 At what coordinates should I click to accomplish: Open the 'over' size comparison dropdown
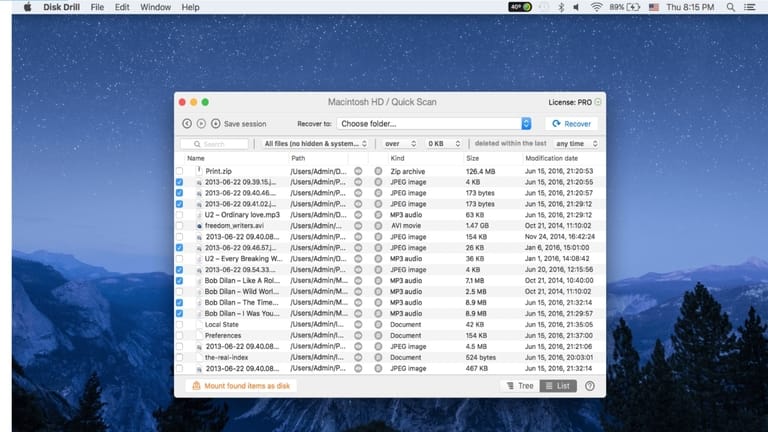(x=400, y=144)
